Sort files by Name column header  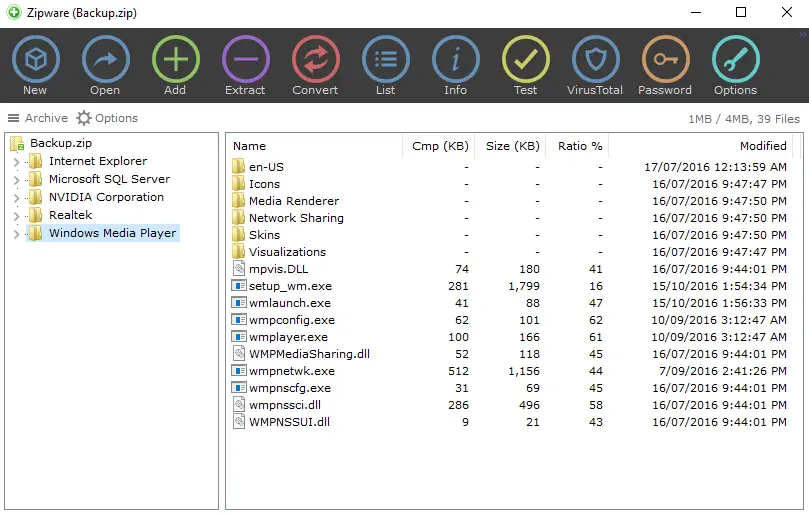click(x=250, y=146)
